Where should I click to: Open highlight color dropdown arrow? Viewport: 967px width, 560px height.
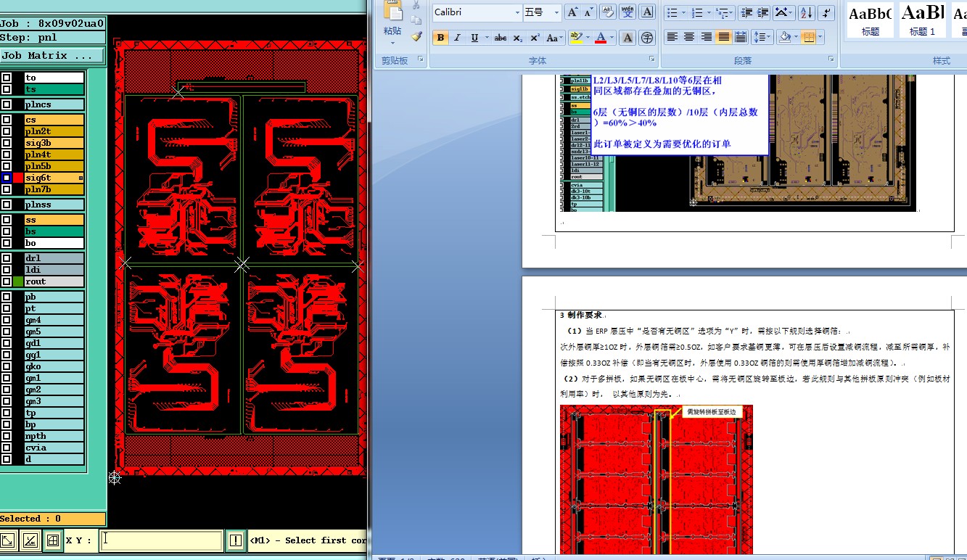pyautogui.click(x=588, y=38)
